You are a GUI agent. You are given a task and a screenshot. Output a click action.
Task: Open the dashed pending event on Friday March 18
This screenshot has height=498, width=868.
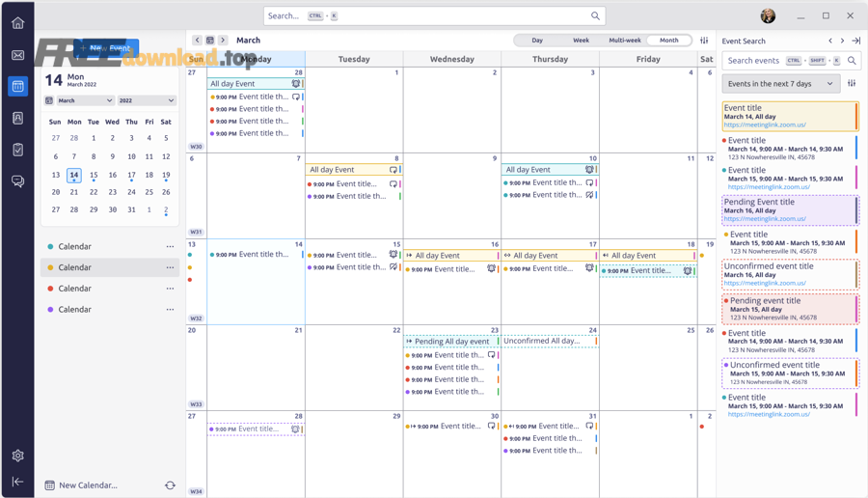coord(648,271)
